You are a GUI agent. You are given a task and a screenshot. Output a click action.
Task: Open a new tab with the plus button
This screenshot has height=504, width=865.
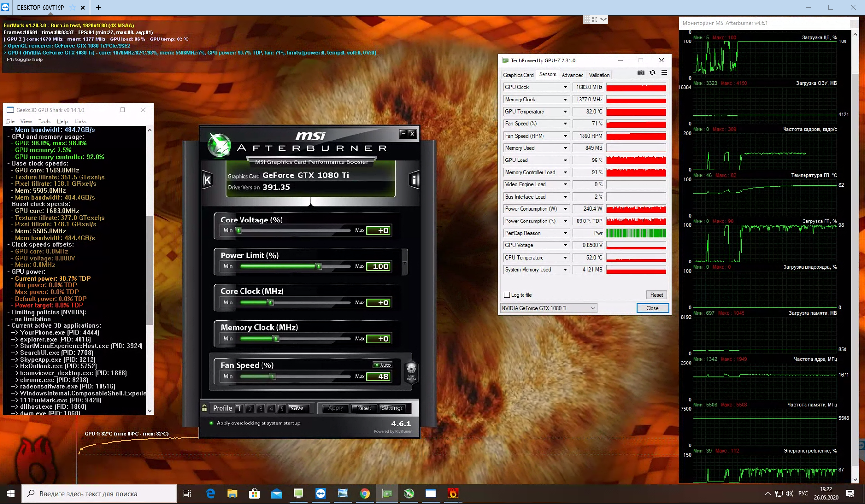click(98, 7)
